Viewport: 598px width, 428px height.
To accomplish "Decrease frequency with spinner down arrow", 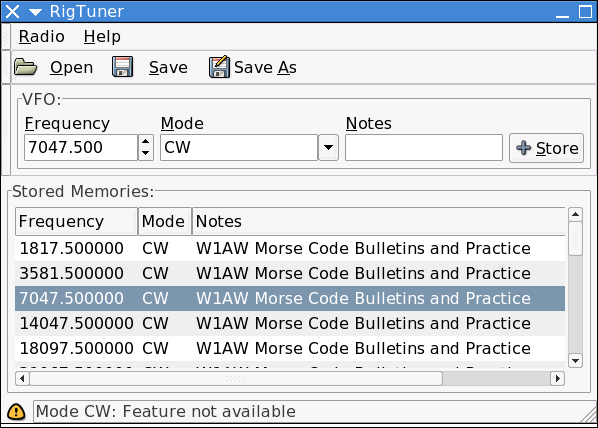I will (145, 153).
